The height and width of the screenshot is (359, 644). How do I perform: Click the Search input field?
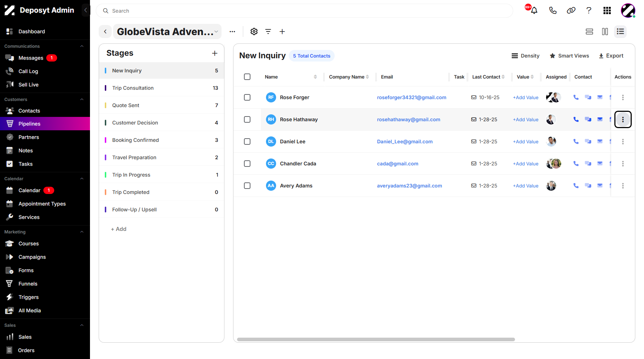(x=304, y=11)
